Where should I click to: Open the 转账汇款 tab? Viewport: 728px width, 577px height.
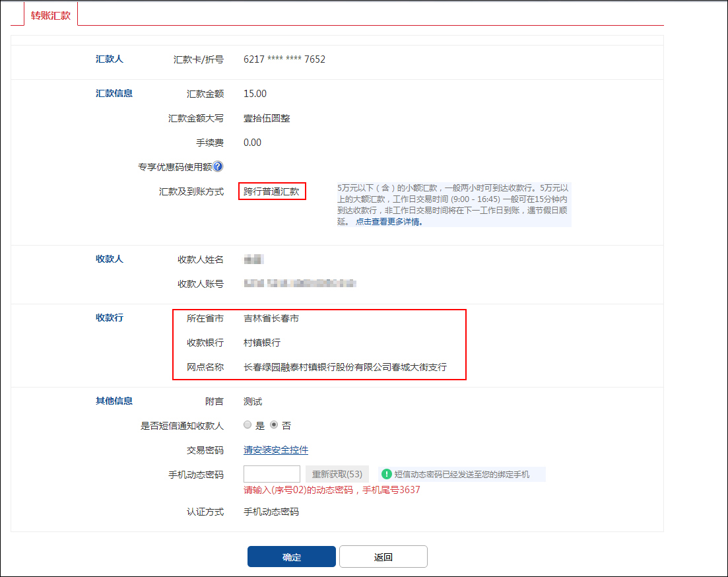coord(51,15)
